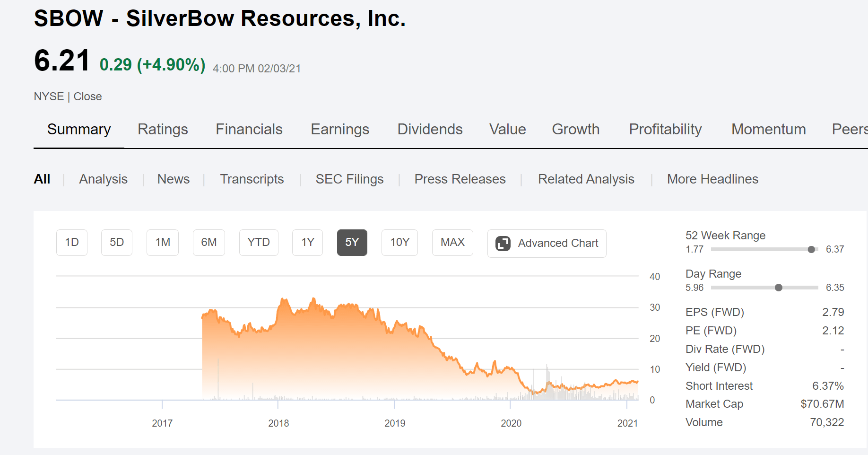This screenshot has height=455, width=868.
Task: Click the Day Range slider marker
Action: 779,288
